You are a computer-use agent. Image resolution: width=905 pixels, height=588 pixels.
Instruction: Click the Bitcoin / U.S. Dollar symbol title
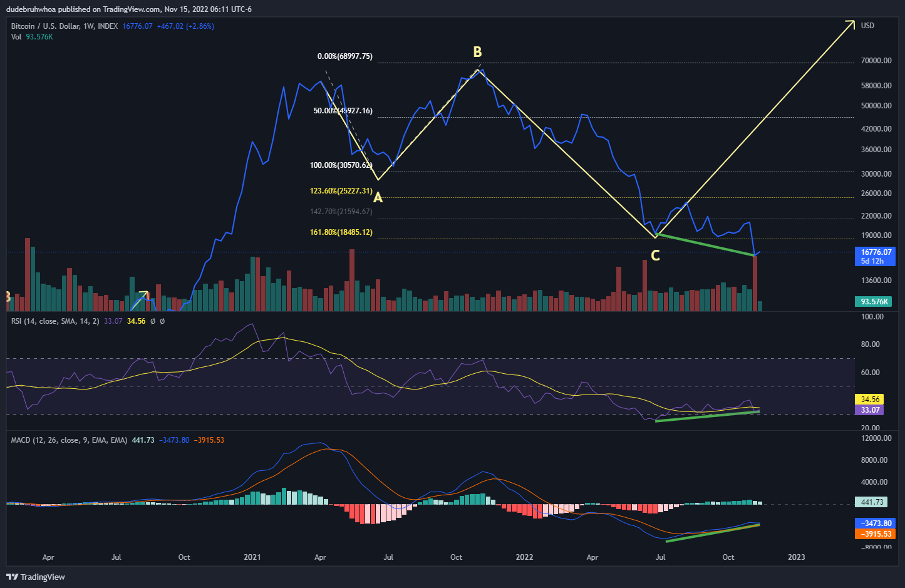point(65,26)
